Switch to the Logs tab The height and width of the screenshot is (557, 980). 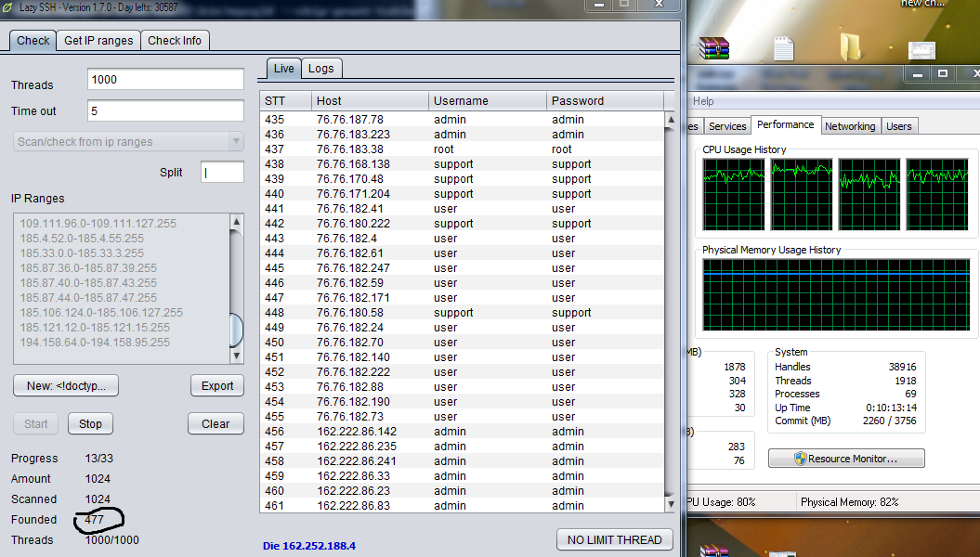(x=320, y=69)
